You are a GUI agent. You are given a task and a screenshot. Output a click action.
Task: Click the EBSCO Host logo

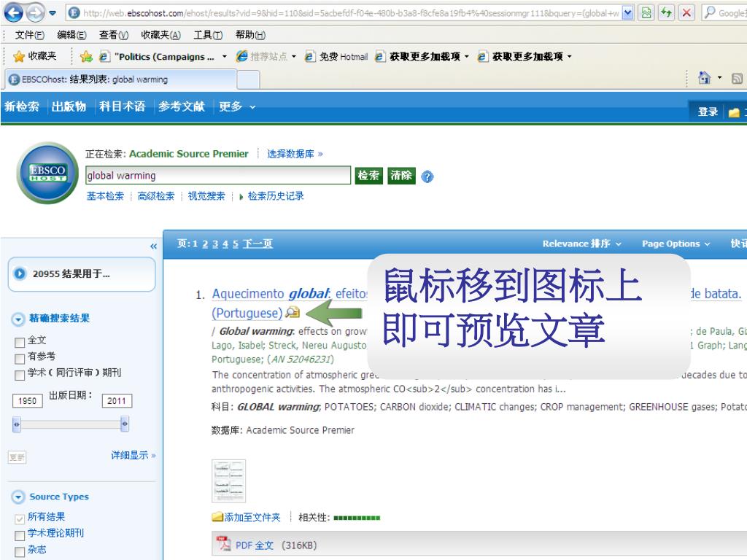pos(47,172)
